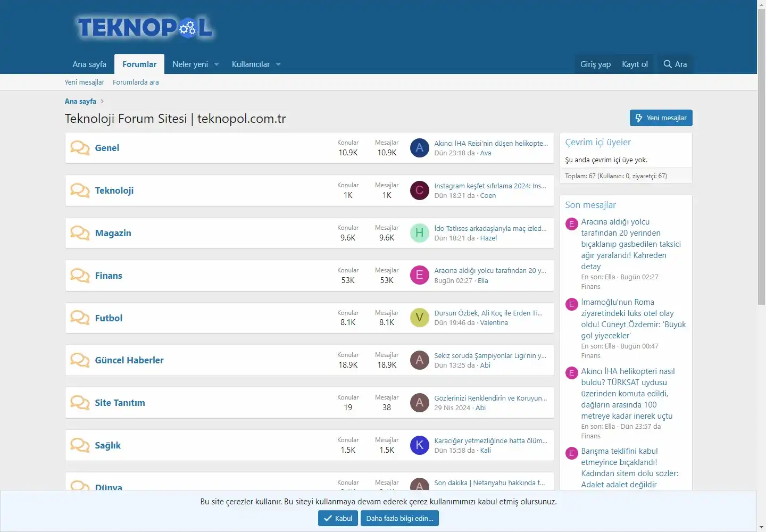Open the Sağlık forum

[107, 445]
